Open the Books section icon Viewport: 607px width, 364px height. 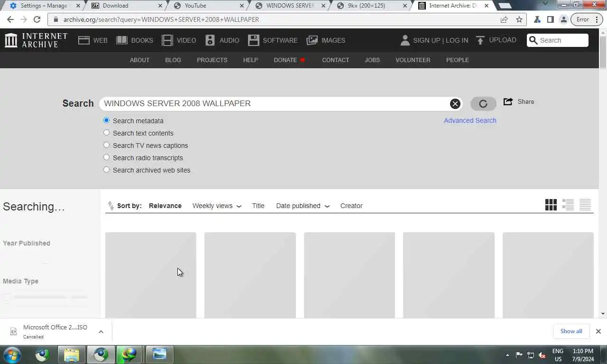pyautogui.click(x=122, y=40)
